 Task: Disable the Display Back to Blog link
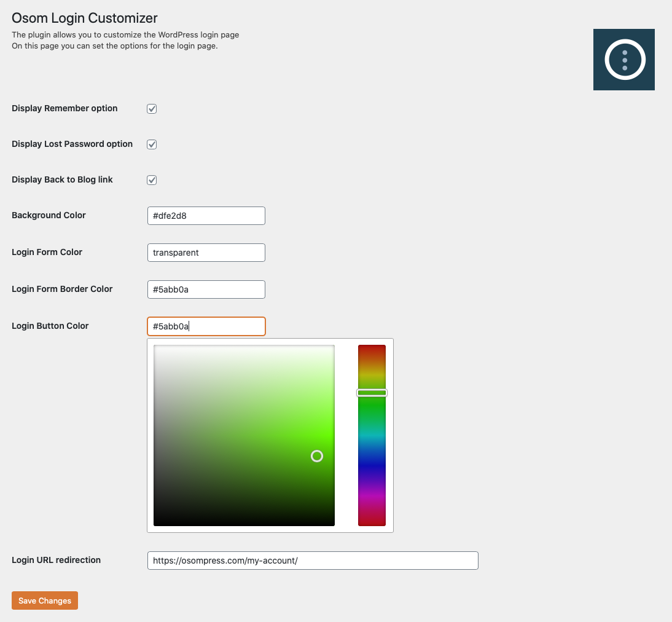click(x=151, y=180)
